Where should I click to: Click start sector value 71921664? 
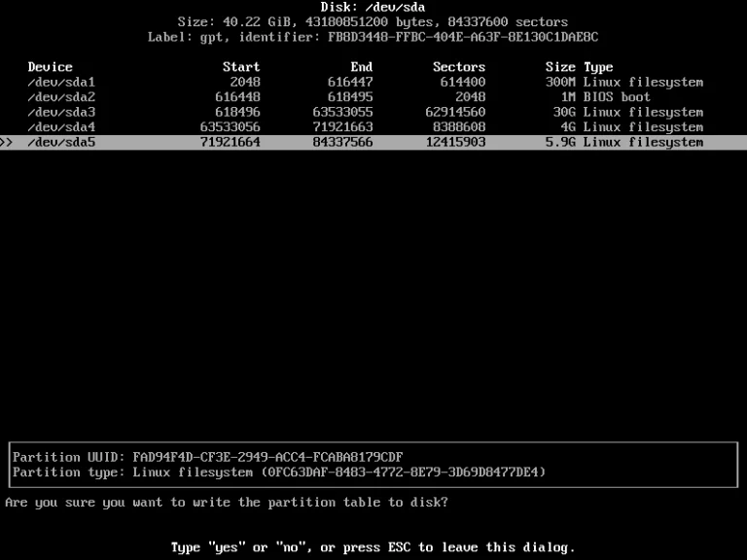[231, 142]
